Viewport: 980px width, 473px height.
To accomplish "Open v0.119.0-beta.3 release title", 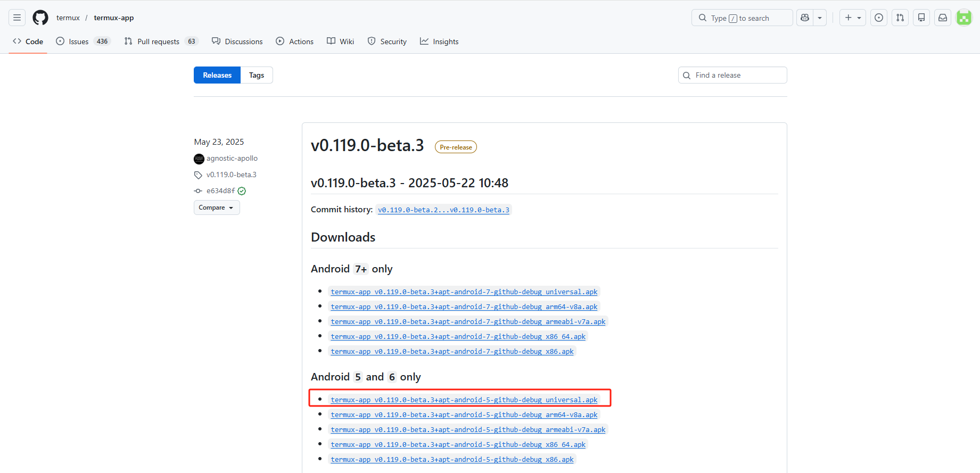I will click(x=367, y=145).
